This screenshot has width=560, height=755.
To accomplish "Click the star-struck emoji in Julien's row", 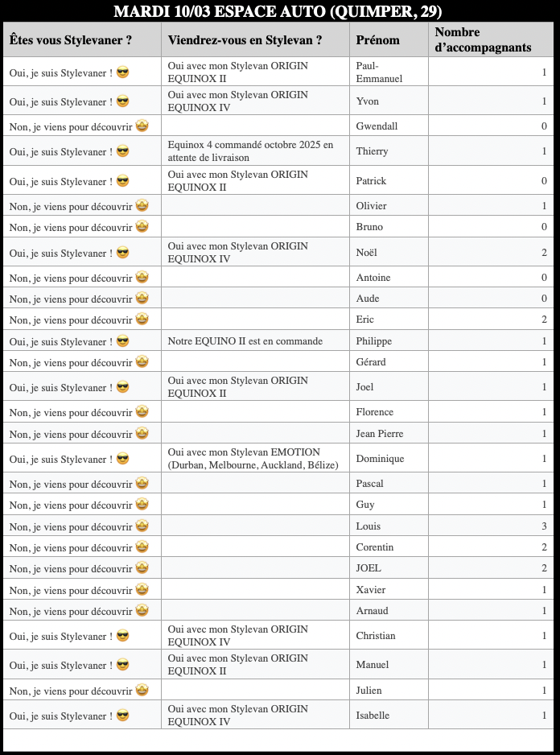I will 142,691.
